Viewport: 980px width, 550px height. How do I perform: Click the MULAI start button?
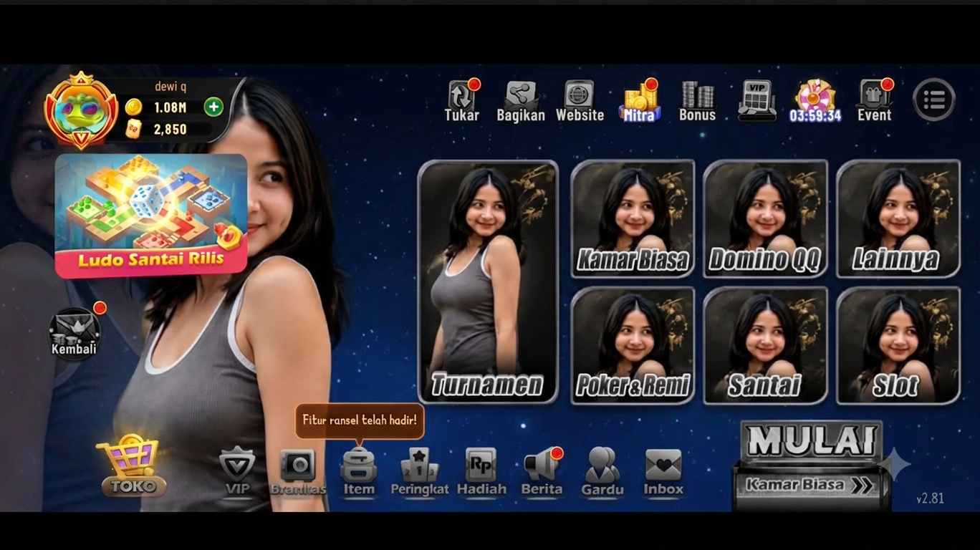tap(811, 440)
